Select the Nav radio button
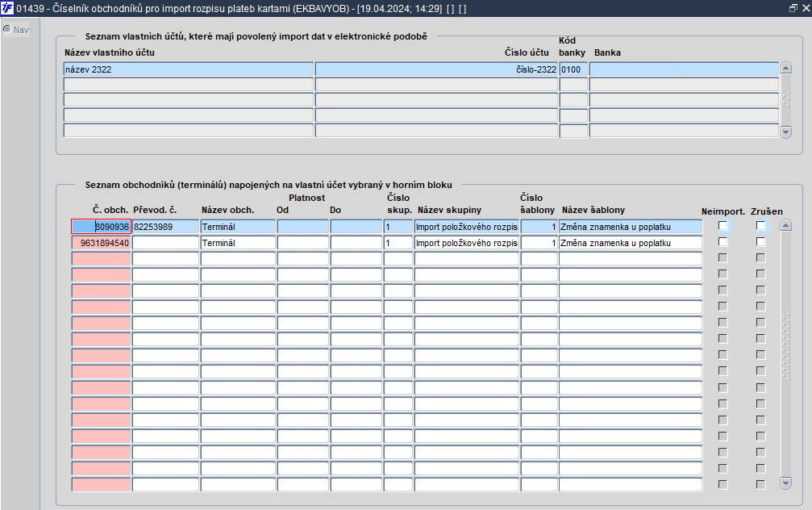Image resolution: width=812 pixels, height=510 pixels. (x=7, y=30)
